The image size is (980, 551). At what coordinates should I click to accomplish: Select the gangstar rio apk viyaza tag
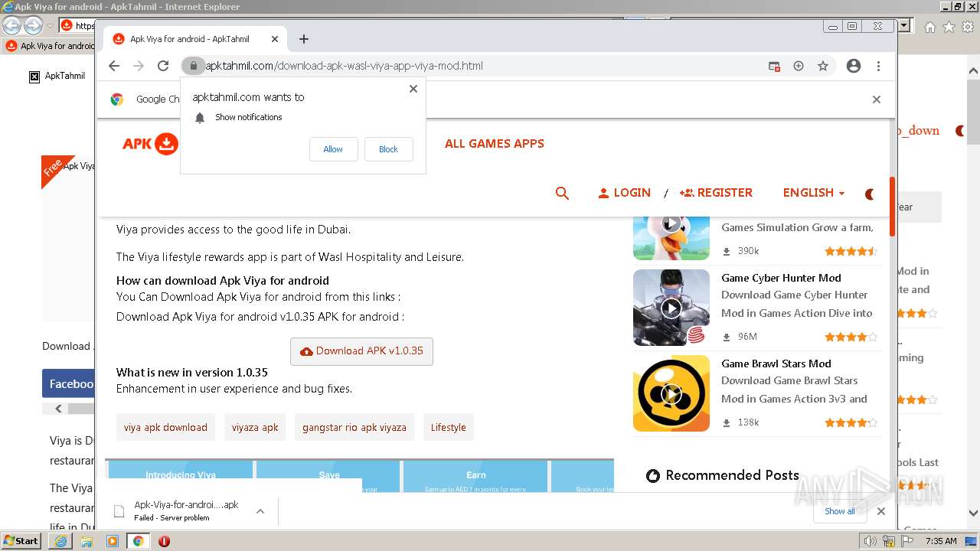coord(354,427)
